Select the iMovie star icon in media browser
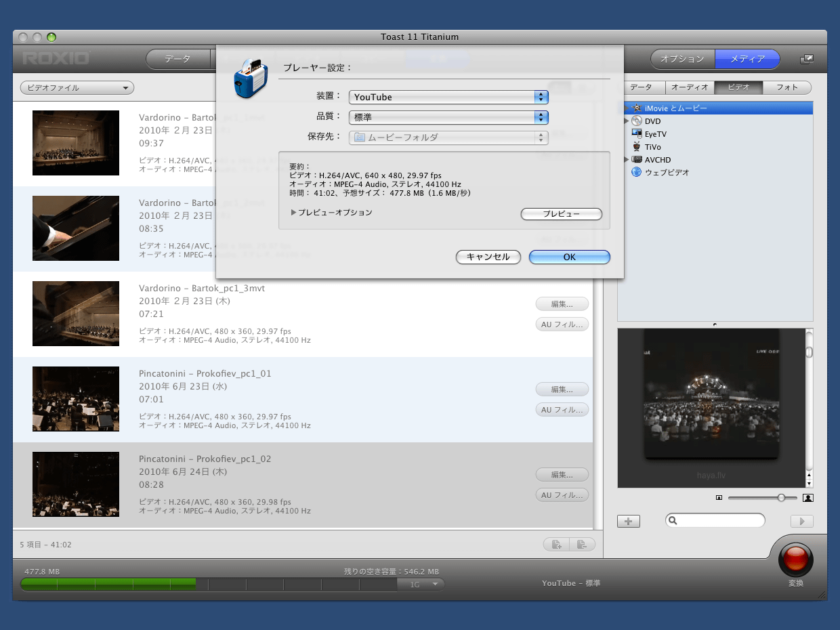840x630 pixels. tap(637, 108)
